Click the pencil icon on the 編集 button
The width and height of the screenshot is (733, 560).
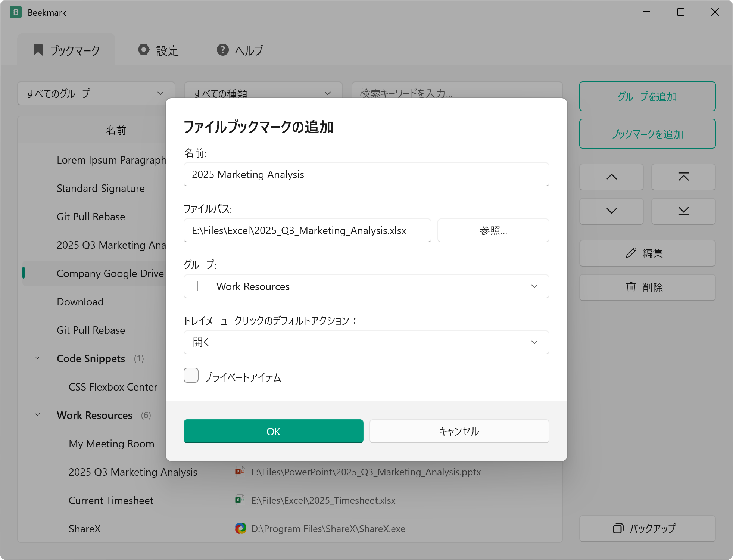(x=631, y=253)
